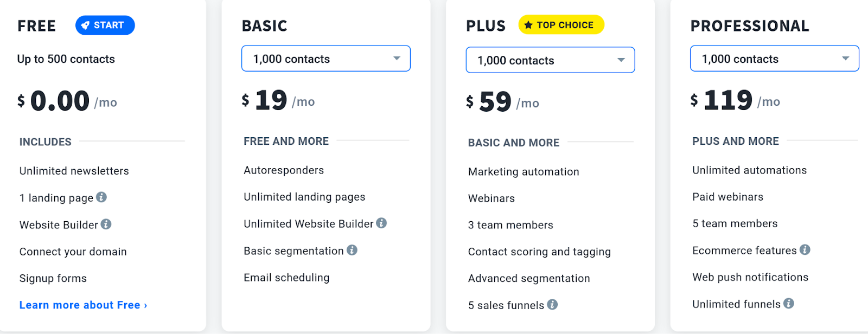Screen dimensions: 868x334
Task: Click Marketing automation feature text
Action: click(524, 172)
